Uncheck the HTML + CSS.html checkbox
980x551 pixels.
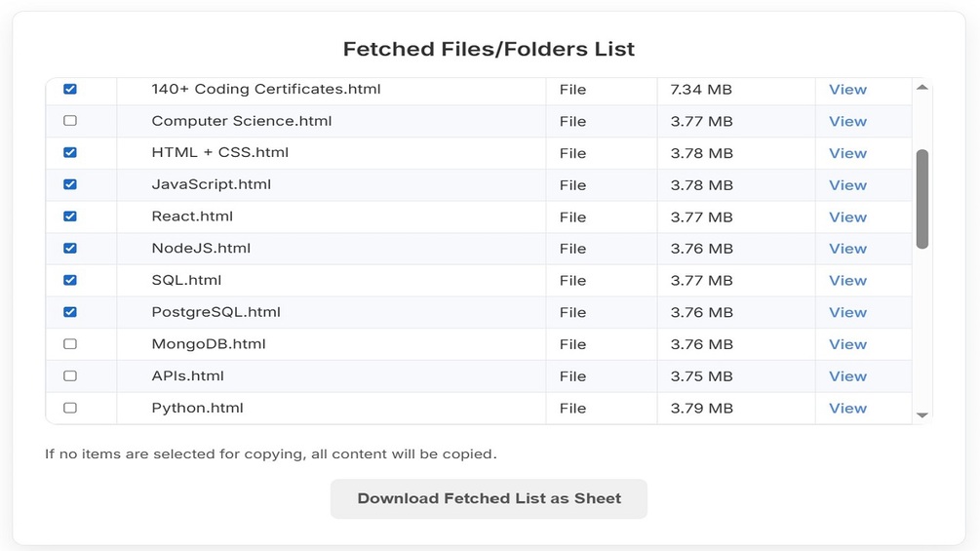coord(70,152)
